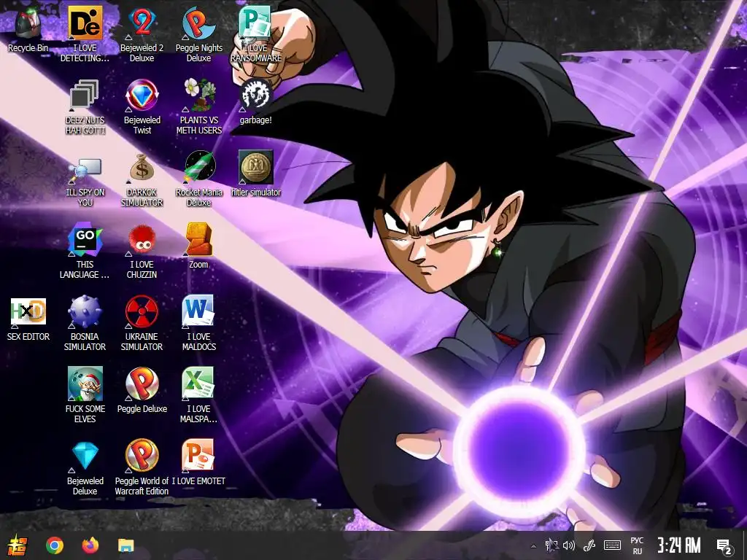Launch Rocket Mania Deluxe
Screen dimensions: 747x560
coord(198,179)
